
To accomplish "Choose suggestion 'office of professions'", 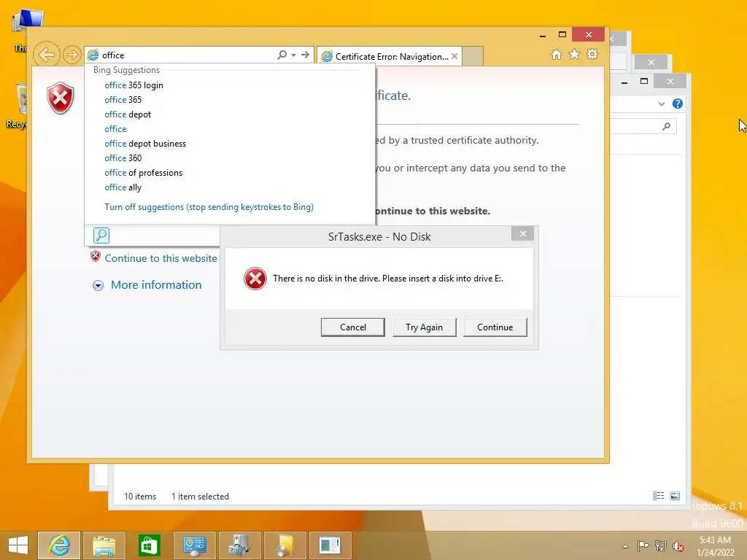I will click(x=144, y=173).
